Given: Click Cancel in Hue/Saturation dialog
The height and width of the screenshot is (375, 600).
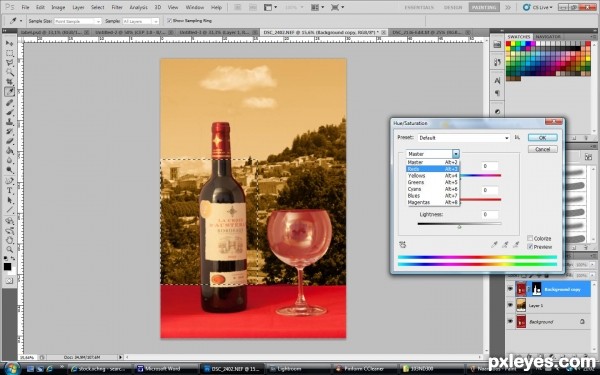Looking at the screenshot, I should point(542,149).
